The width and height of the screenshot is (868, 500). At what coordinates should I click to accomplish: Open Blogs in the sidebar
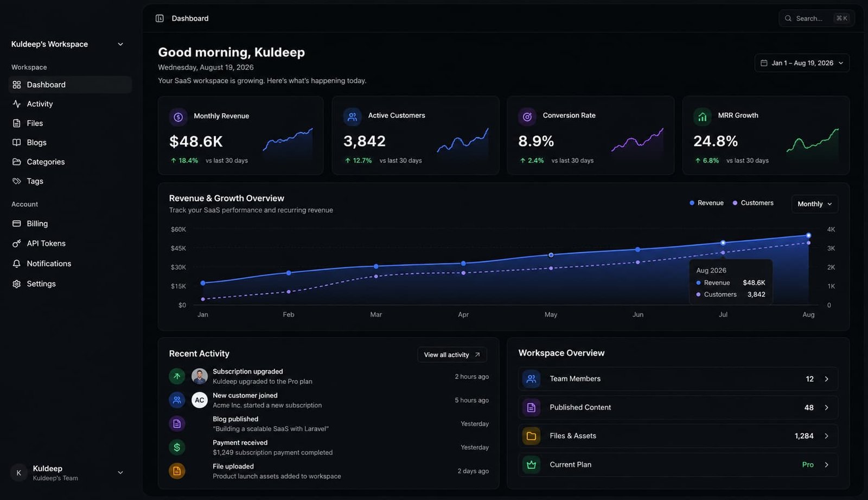pyautogui.click(x=71, y=142)
